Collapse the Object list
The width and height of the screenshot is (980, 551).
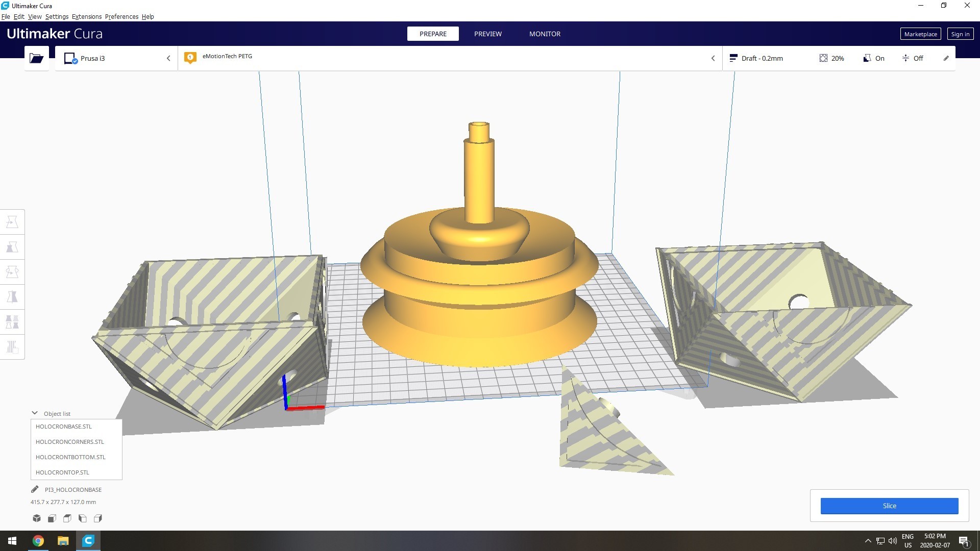click(35, 413)
